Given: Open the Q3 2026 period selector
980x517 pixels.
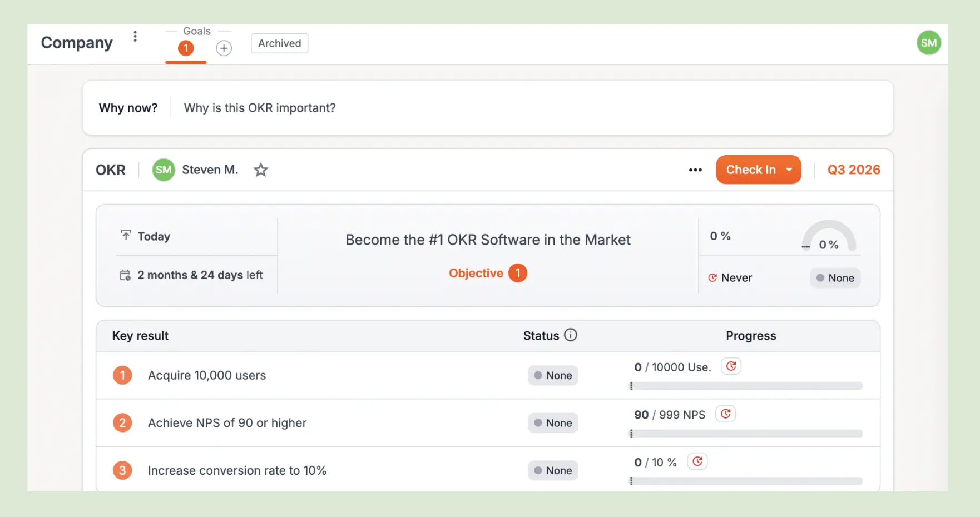Looking at the screenshot, I should 854,170.
